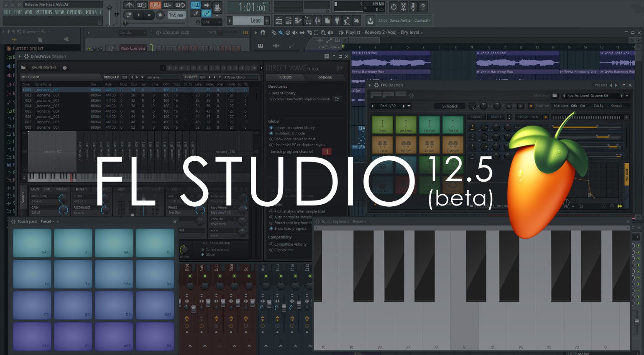Click the help question mark icon
Screen dimensions: 644x355
[423, 7]
